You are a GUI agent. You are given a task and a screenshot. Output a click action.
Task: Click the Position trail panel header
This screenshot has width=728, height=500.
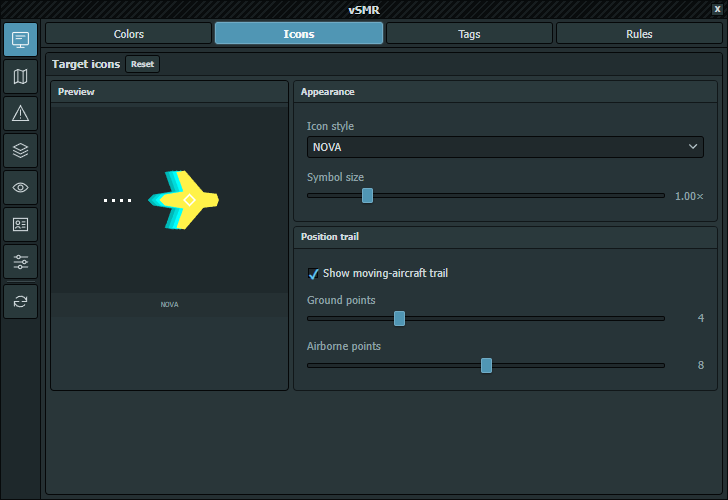(506, 237)
